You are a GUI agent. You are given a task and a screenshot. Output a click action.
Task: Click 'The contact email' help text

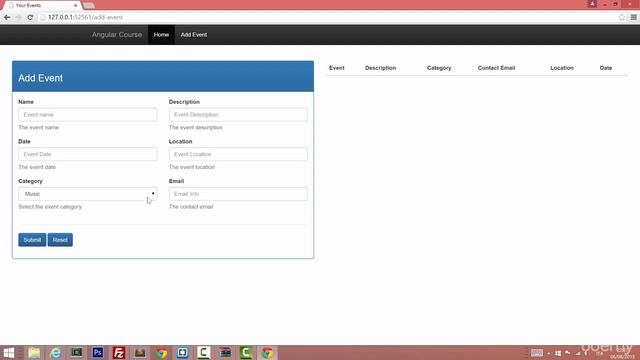[x=191, y=207]
